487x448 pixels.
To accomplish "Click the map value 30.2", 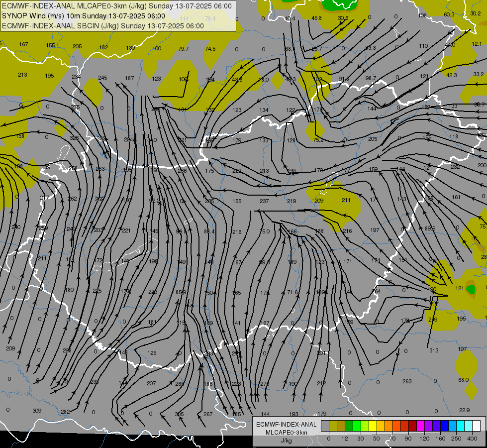I will pos(476,13).
